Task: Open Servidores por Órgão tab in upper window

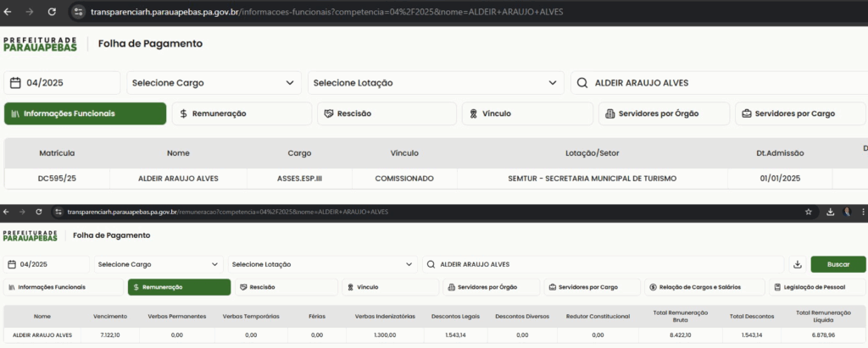Action: click(x=665, y=113)
